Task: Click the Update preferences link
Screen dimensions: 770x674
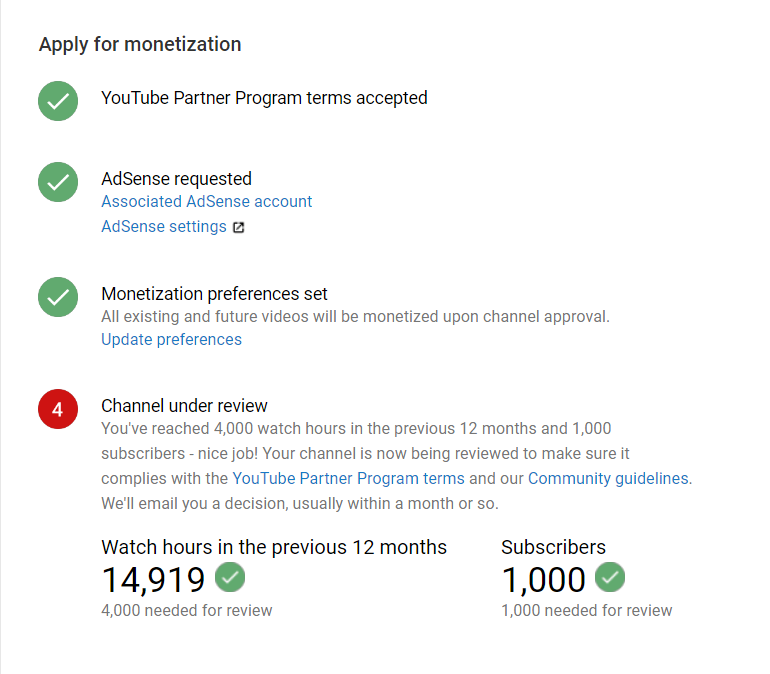Action: [x=171, y=339]
